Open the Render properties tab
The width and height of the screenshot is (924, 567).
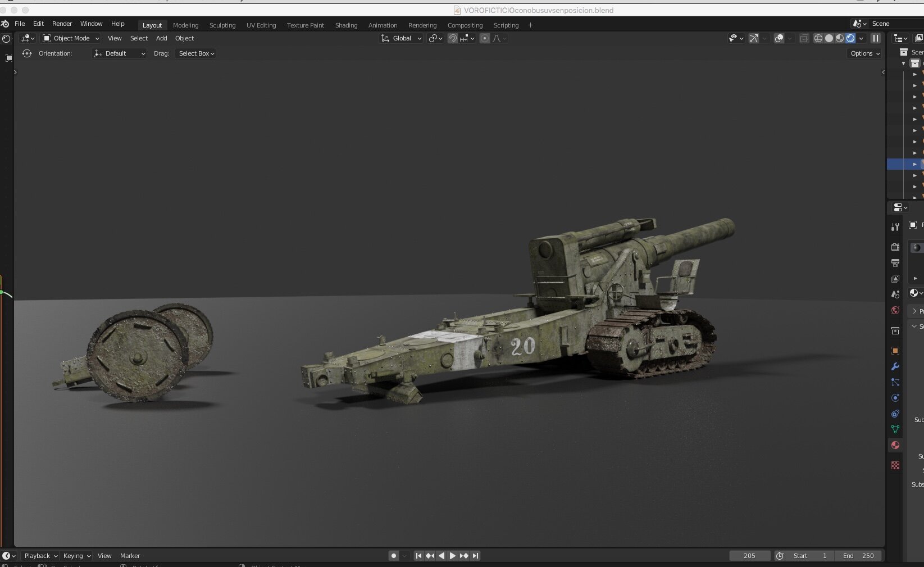[895, 247]
